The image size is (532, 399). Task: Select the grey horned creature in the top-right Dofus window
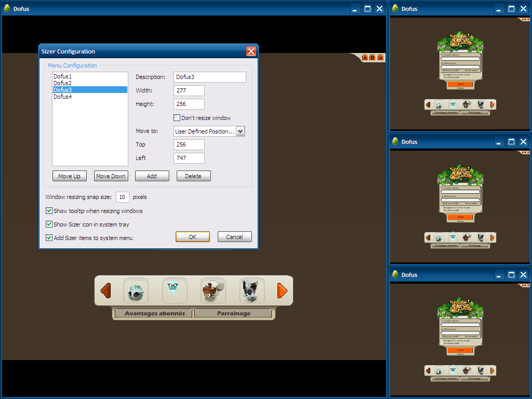(x=481, y=104)
